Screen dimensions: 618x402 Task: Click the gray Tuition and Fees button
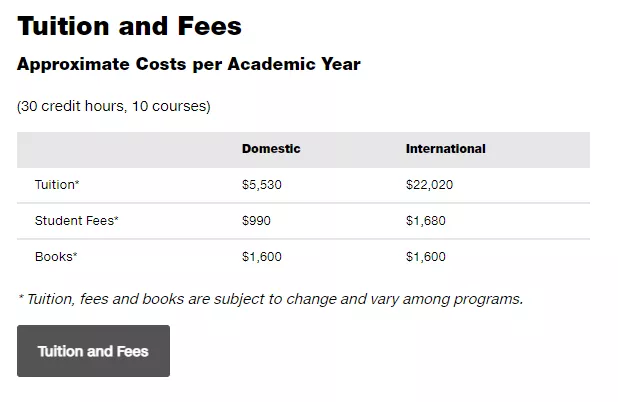click(93, 351)
